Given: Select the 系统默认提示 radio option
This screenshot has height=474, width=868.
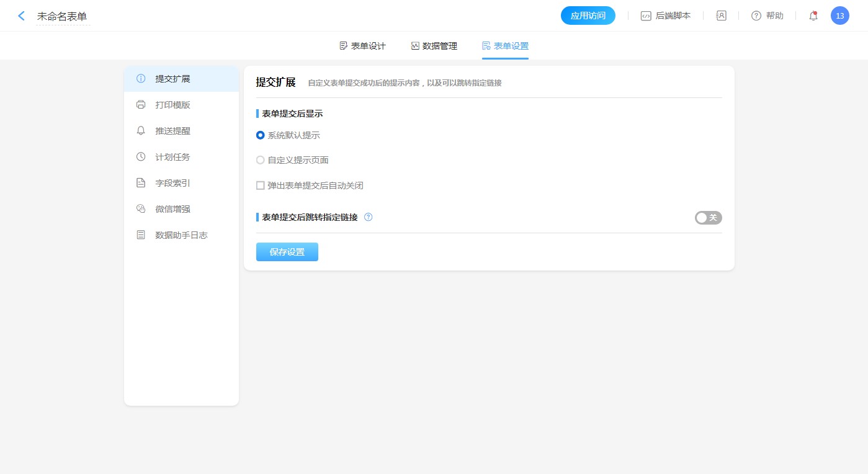Looking at the screenshot, I should (x=261, y=135).
